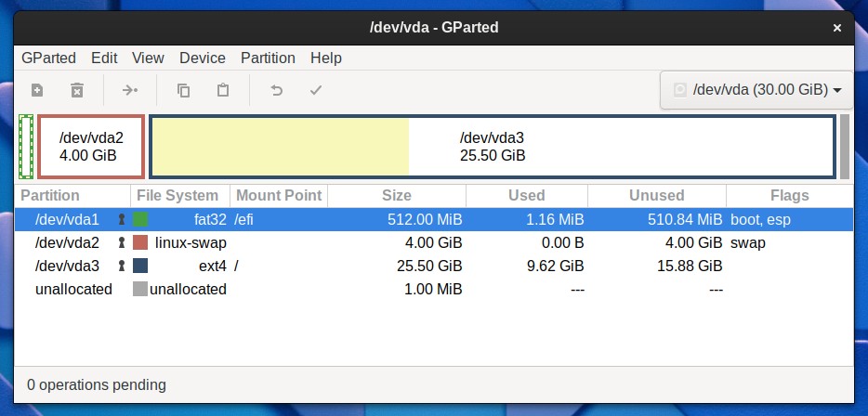The image size is (868, 416).
Task: Click the Apply all operations checkmark
Action: pyautogui.click(x=316, y=90)
